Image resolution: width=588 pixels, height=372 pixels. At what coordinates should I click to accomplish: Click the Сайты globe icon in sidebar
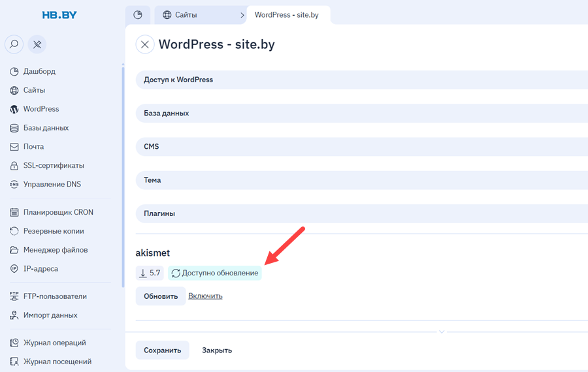[14, 90]
